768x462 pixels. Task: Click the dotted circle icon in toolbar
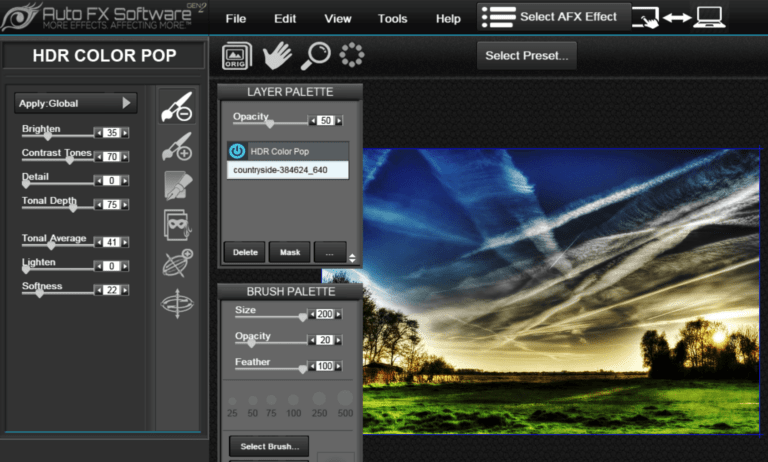coord(351,56)
